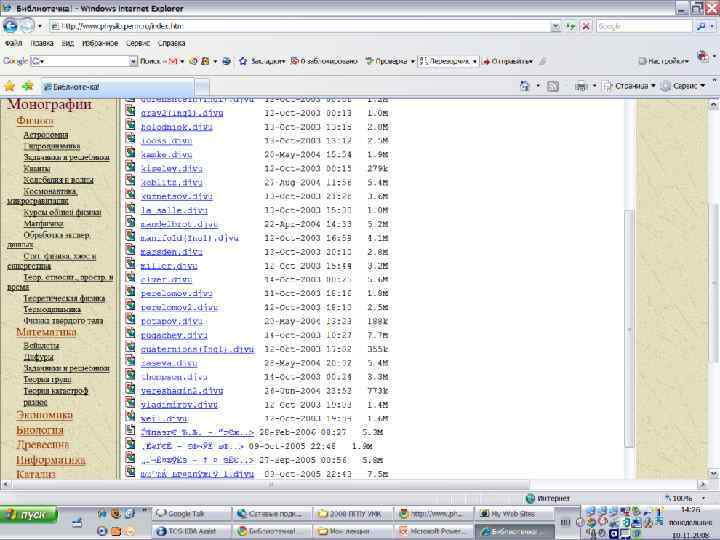Open the Справка menu
Image resolution: width=720 pixels, height=540 pixels.
pos(171,43)
